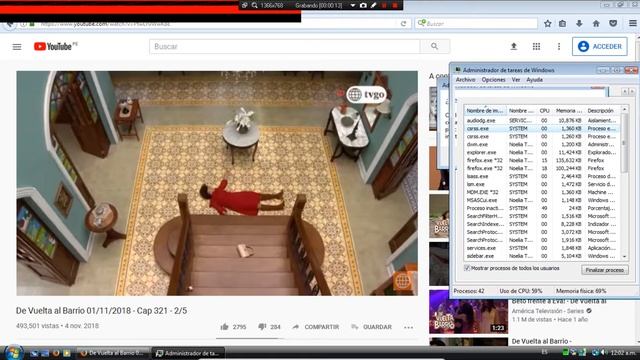Select the lsm.exe process row
The height and width of the screenshot is (360, 640).
coord(542,184)
